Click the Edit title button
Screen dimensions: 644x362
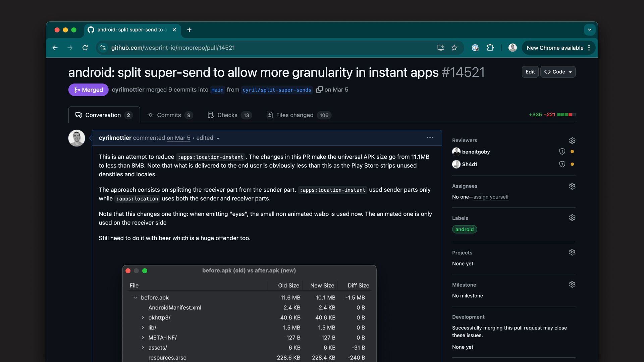pos(530,72)
